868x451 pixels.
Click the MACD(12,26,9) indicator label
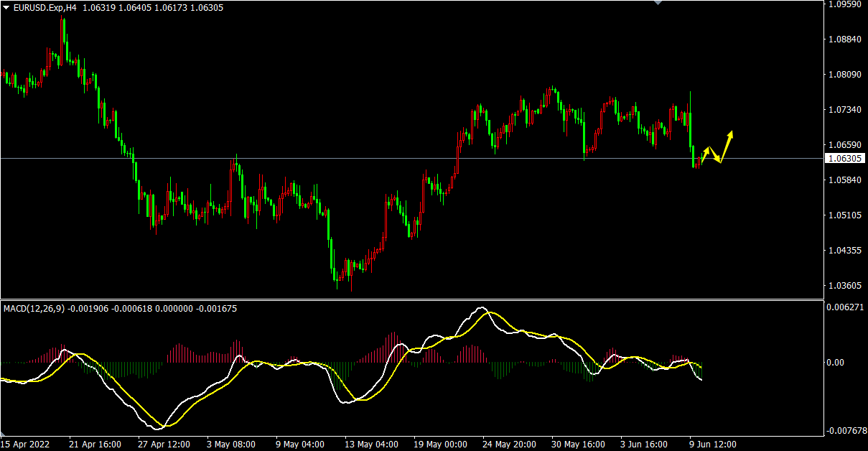(34, 309)
